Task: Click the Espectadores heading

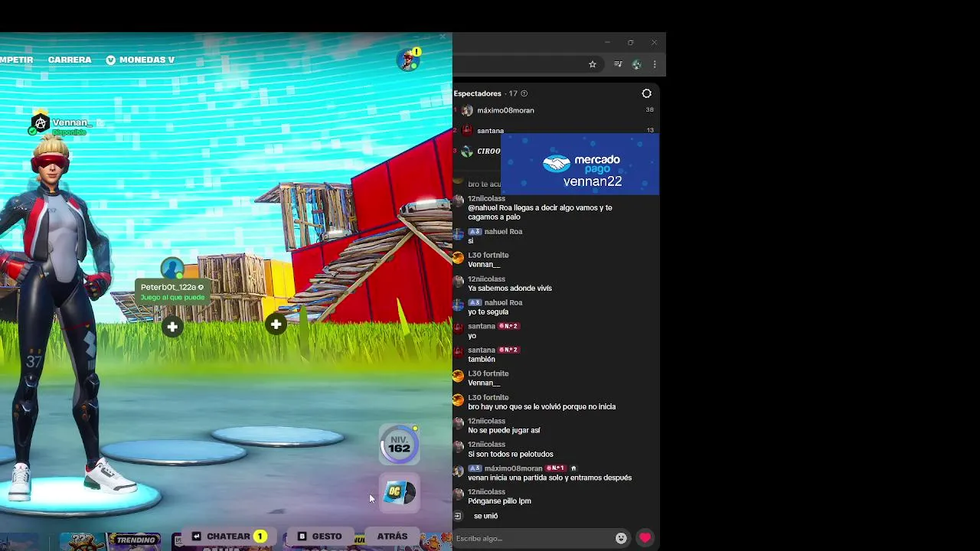Action: coord(477,93)
